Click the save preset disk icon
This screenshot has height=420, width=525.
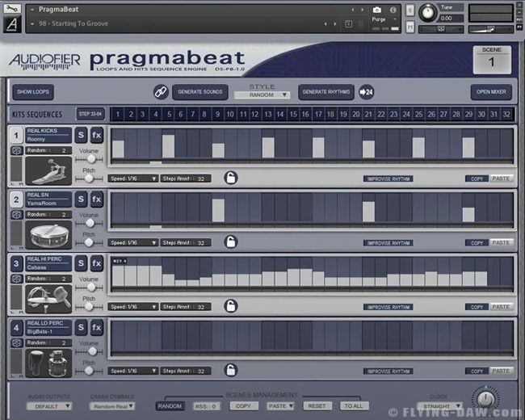[x=348, y=23]
